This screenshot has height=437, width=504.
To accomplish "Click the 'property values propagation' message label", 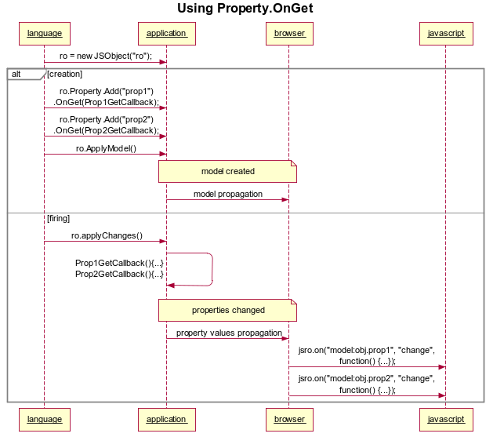I will (229, 333).
